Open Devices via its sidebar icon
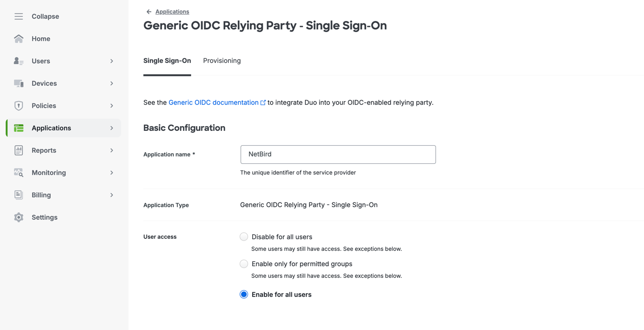 click(x=18, y=83)
